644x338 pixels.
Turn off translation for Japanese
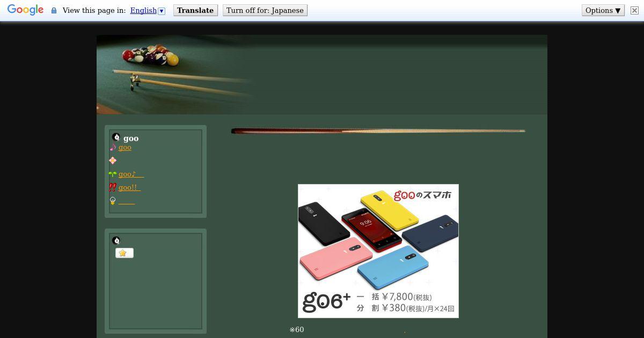265,10
